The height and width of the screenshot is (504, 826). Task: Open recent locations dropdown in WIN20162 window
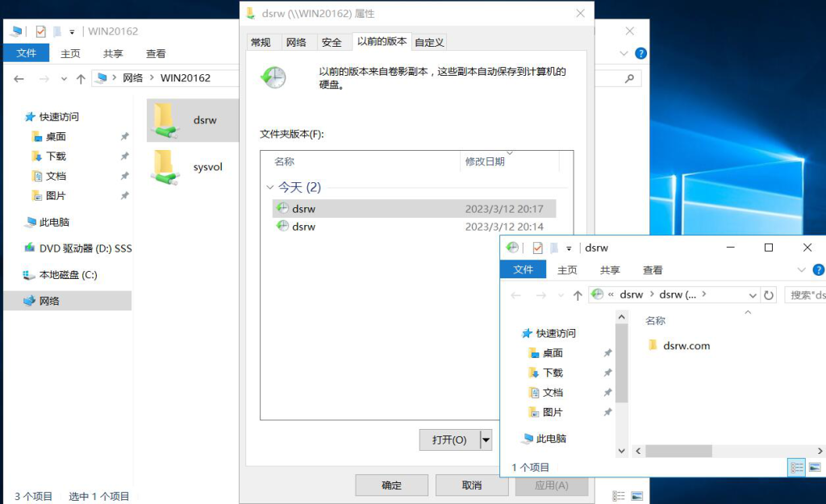point(64,79)
